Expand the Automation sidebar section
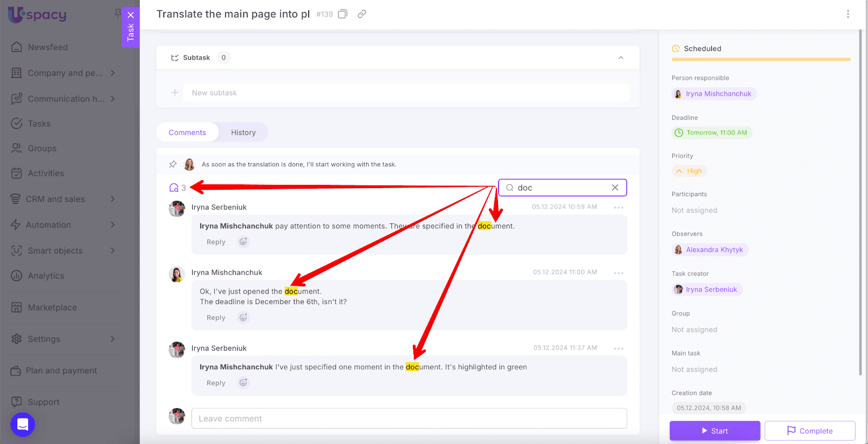The image size is (868, 444). point(113,225)
